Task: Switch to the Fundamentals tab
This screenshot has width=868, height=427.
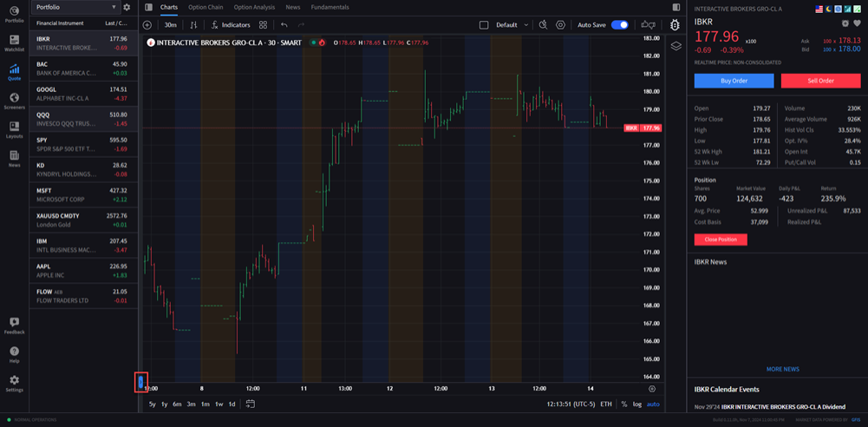Action: [x=330, y=7]
